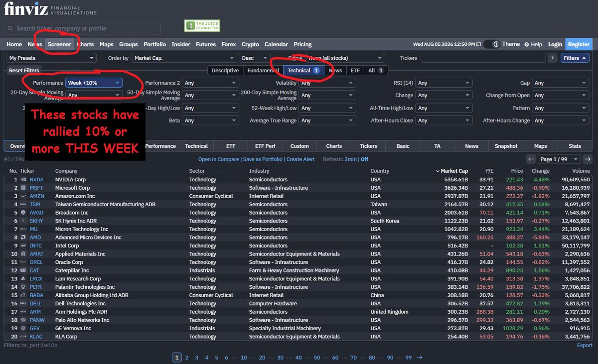Screen dimensions: 598x364
Task: Sort by the P/E column header
Action: [x=489, y=171]
